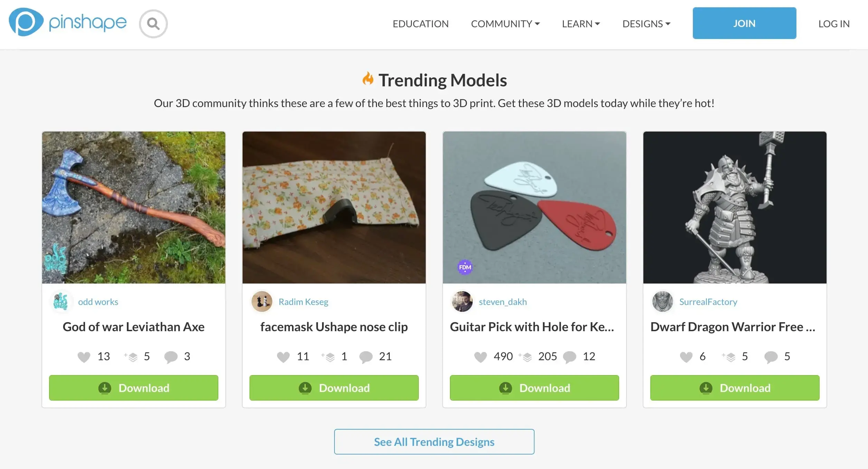The image size is (868, 469).
Task: Open the Learn dropdown menu
Action: (x=581, y=24)
